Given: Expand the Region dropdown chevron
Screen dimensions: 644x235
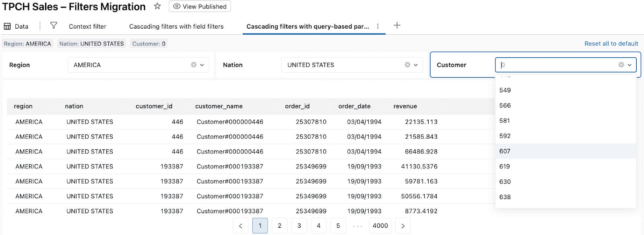Looking at the screenshot, I should [x=202, y=65].
